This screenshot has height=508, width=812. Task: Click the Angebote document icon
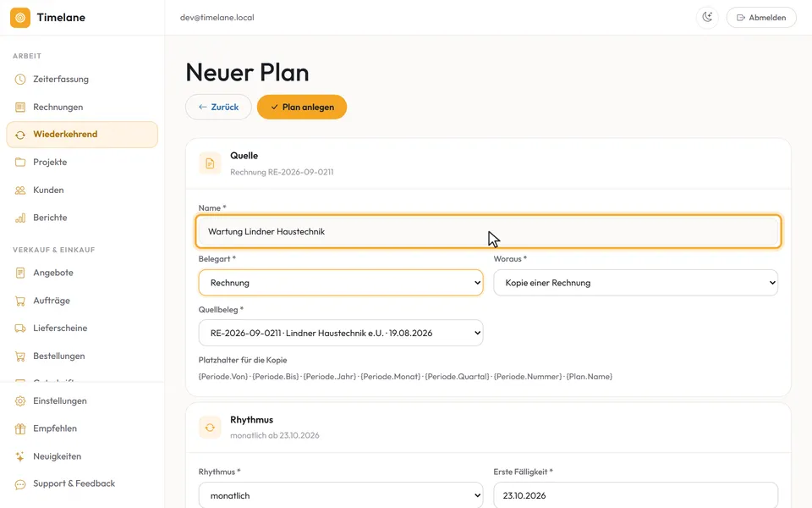click(x=20, y=273)
